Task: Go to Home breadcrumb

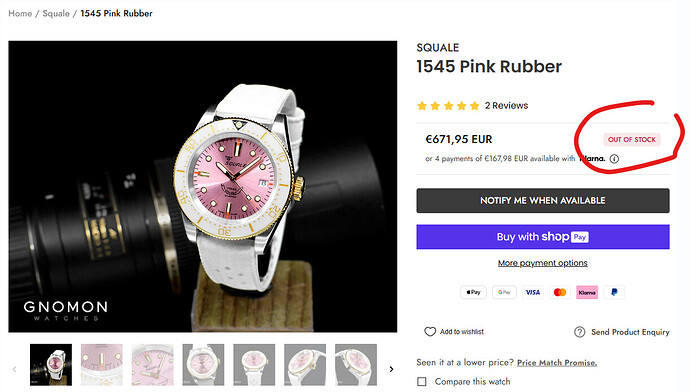Action: (x=20, y=13)
